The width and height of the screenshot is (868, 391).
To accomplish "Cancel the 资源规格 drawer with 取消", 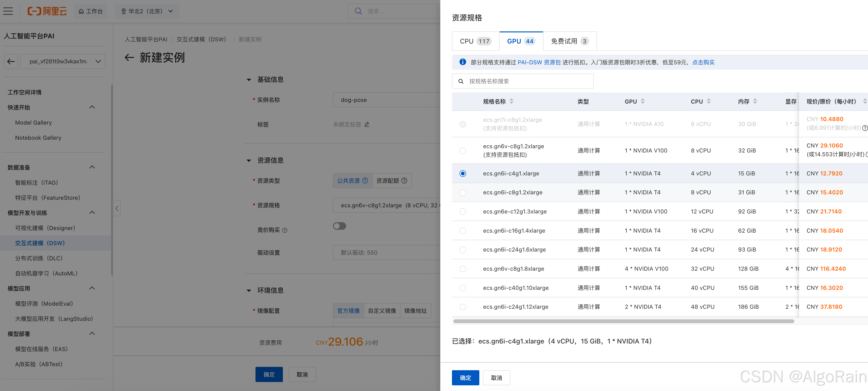I will pos(496,378).
